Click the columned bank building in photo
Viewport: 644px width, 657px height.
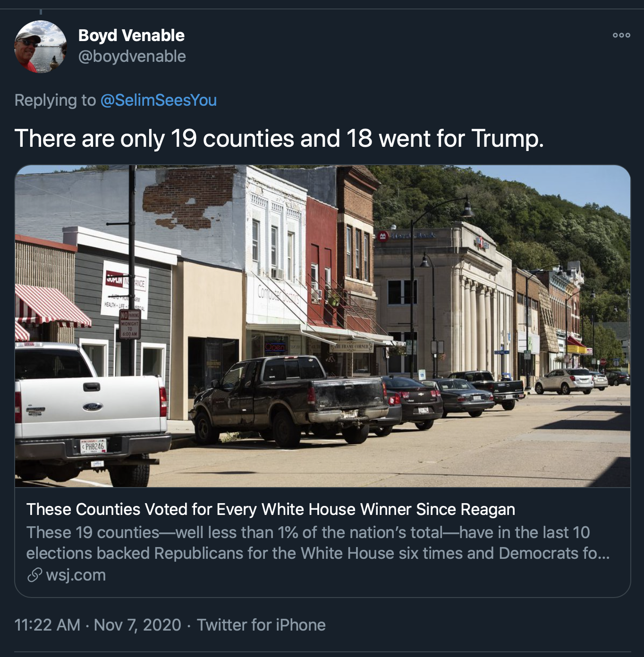[x=444, y=302]
